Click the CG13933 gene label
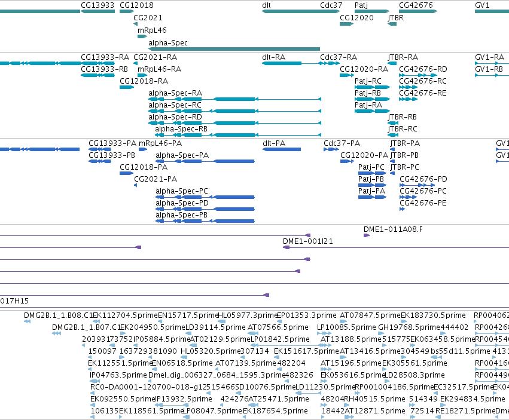509x420 pixels. point(97,5)
